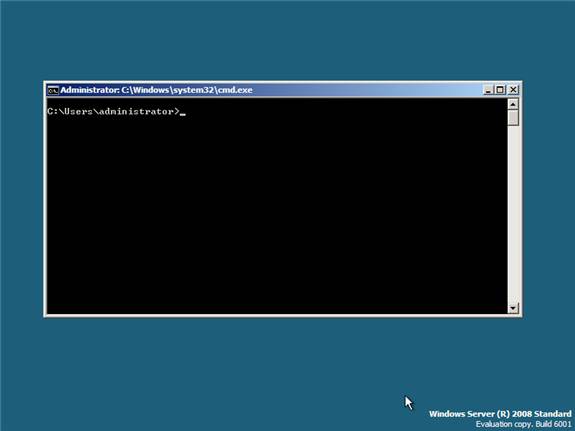Image resolution: width=575 pixels, height=431 pixels.
Task: Click the Windows Server 2008 Standard text
Action: click(500, 414)
